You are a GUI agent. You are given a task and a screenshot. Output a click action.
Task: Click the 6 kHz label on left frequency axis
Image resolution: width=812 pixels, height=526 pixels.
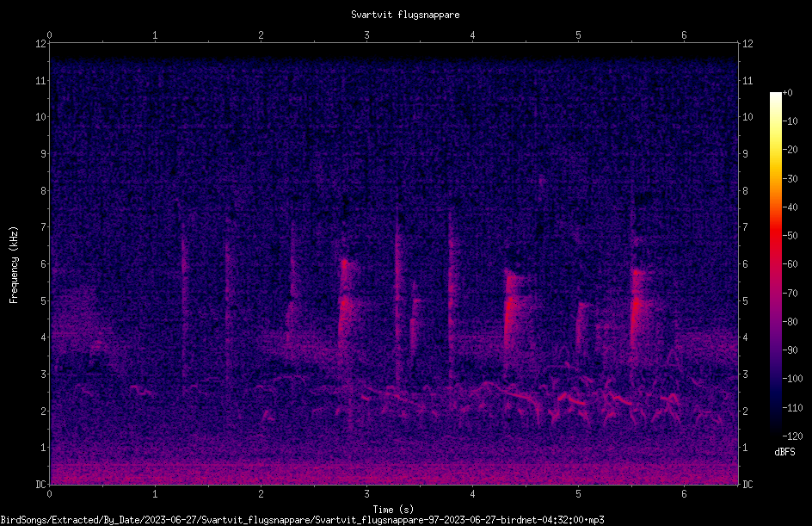coord(42,263)
